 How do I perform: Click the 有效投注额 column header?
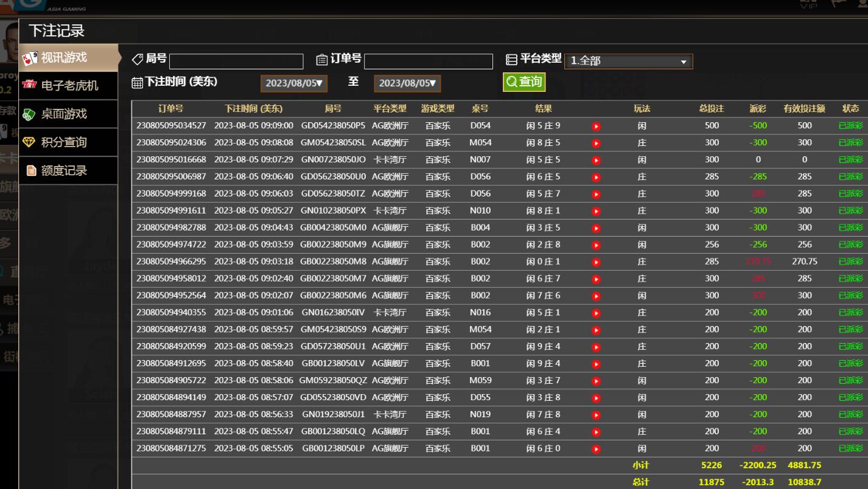[805, 109]
